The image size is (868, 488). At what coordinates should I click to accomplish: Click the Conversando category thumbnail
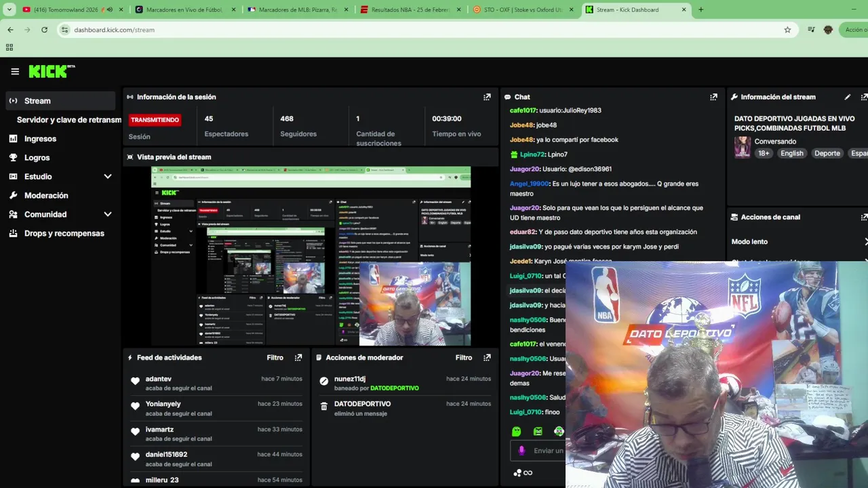pyautogui.click(x=742, y=147)
